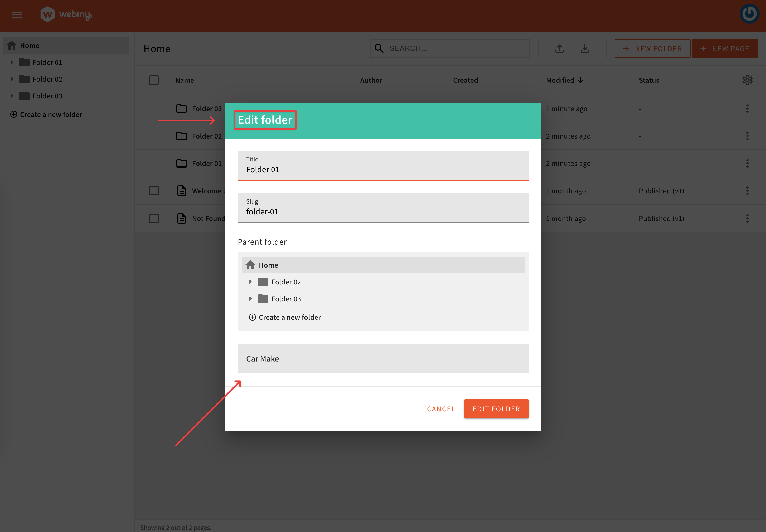This screenshot has height=532, width=766.
Task: Open the table settings gear icon
Action: pos(748,80)
